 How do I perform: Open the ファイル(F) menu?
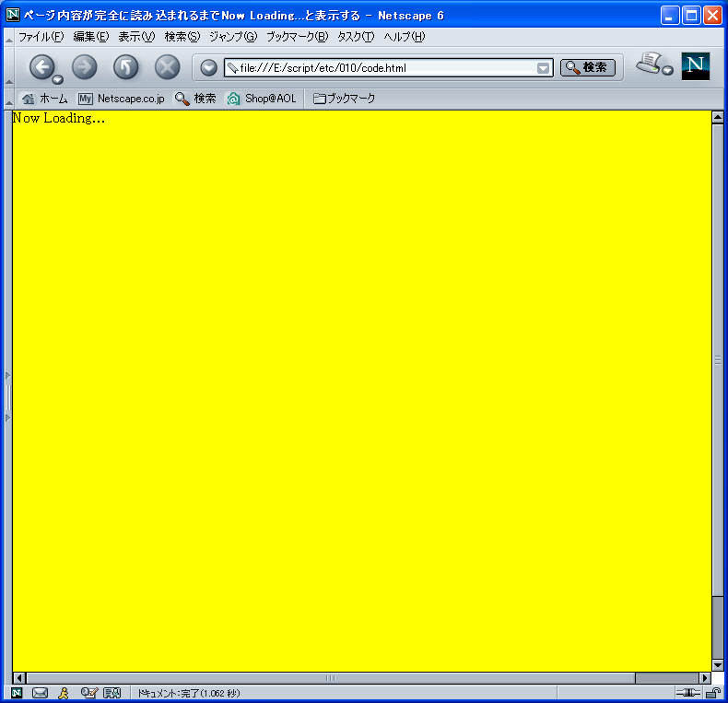click(41, 37)
